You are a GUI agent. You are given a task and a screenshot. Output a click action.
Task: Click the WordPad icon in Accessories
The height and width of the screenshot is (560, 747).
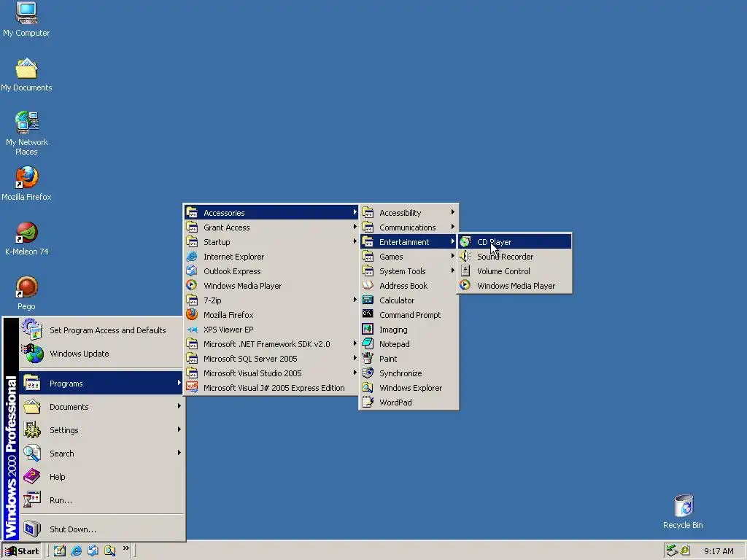(x=368, y=402)
